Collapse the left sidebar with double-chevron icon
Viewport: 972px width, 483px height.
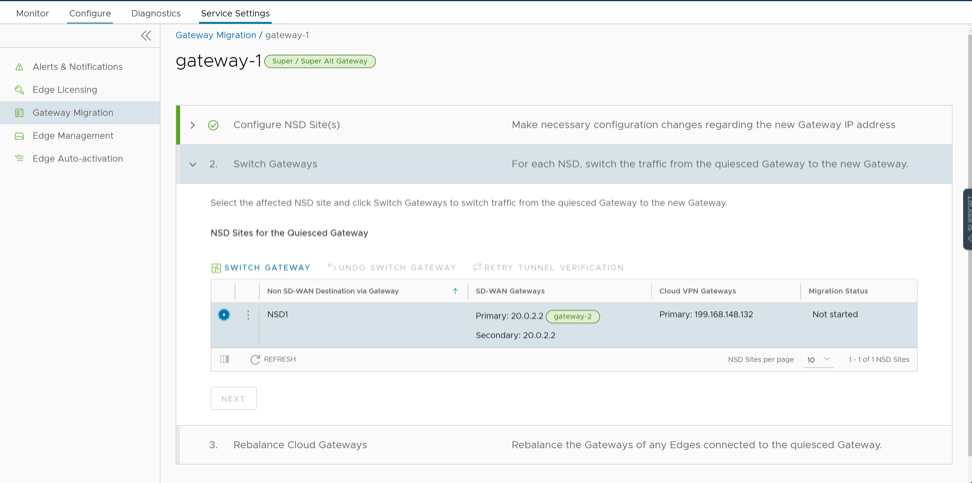[x=146, y=36]
